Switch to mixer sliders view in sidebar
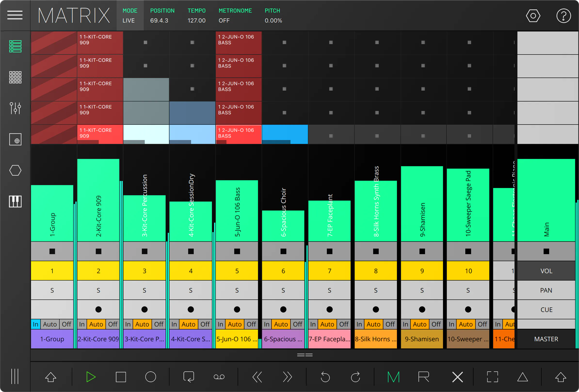The height and width of the screenshot is (392, 579). tap(15, 108)
